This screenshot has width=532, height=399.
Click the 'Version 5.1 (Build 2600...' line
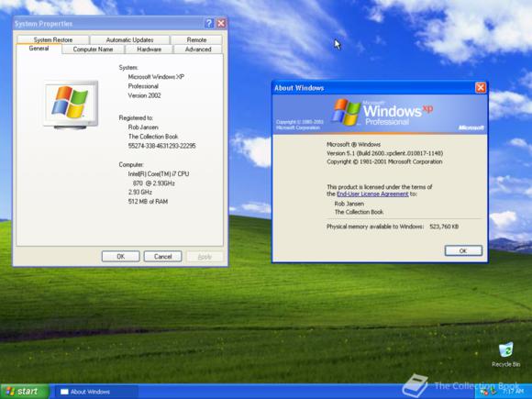coord(384,153)
